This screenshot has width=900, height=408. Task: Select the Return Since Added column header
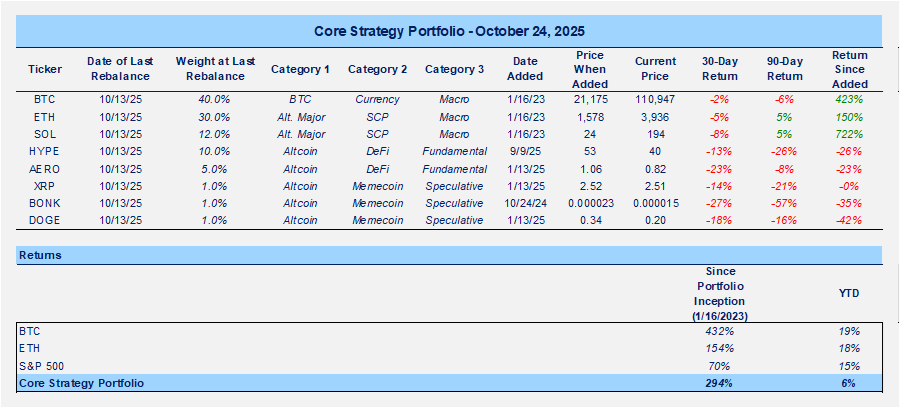coord(850,69)
